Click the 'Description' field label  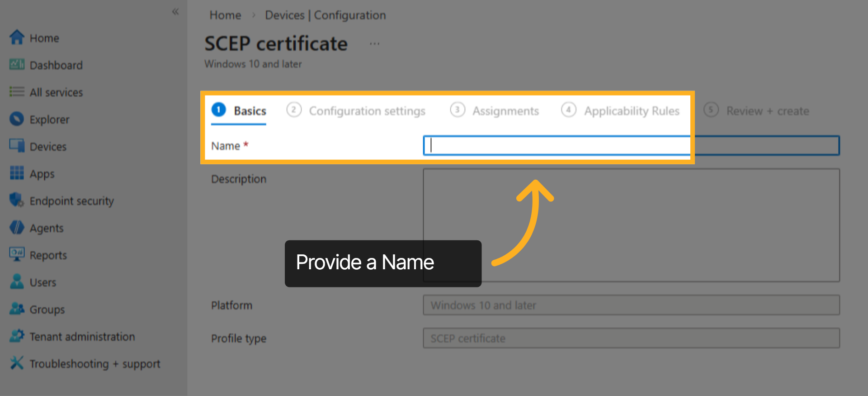pos(239,179)
